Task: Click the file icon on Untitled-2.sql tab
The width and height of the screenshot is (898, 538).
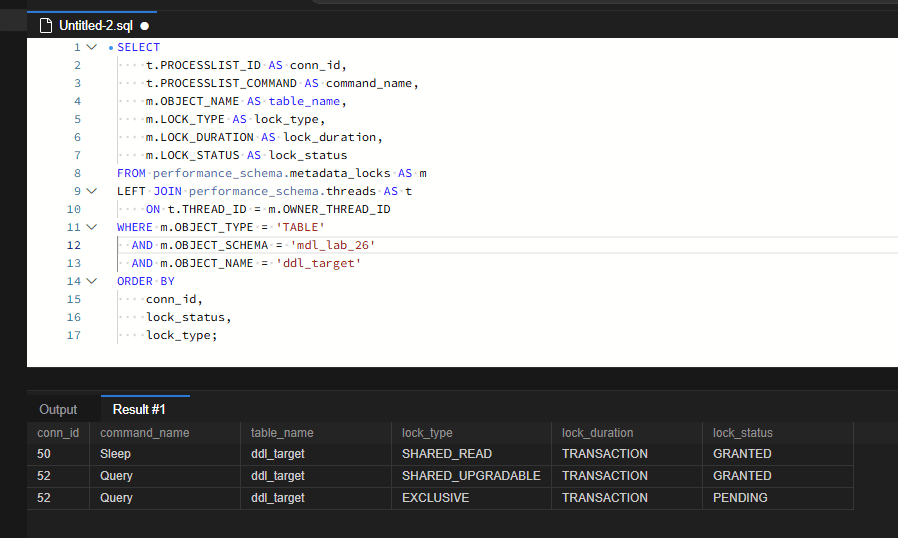Action: [46, 26]
